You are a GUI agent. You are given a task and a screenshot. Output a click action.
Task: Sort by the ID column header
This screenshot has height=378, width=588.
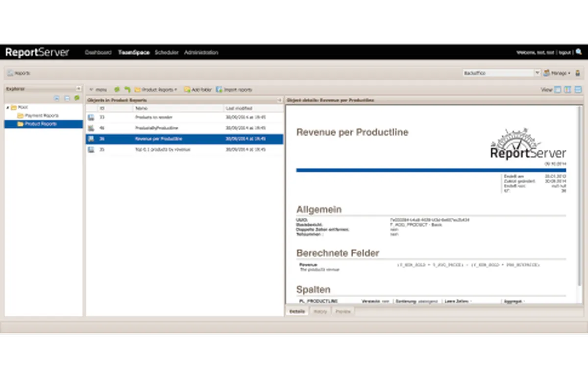(x=115, y=108)
